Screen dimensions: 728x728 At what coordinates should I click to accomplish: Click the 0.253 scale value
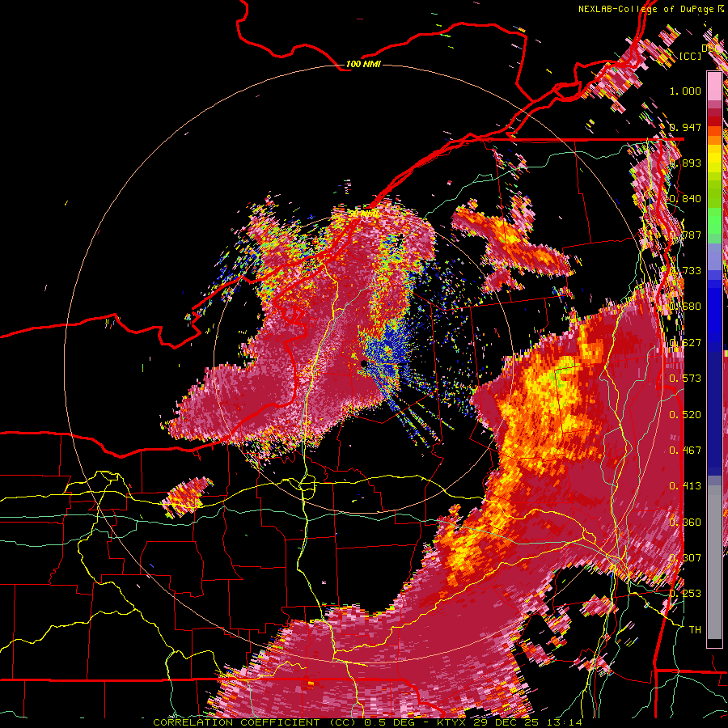(x=685, y=594)
